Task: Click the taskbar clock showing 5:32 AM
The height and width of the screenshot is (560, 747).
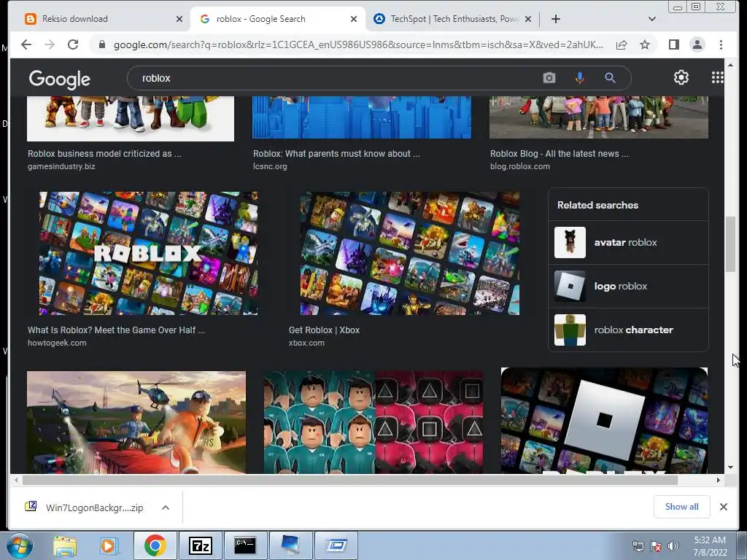Action: [710, 546]
